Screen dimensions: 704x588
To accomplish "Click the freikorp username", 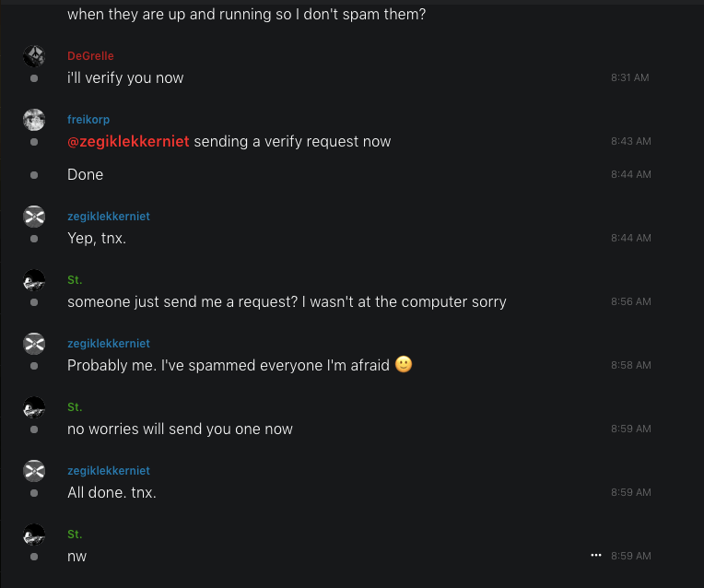I will click(89, 120).
